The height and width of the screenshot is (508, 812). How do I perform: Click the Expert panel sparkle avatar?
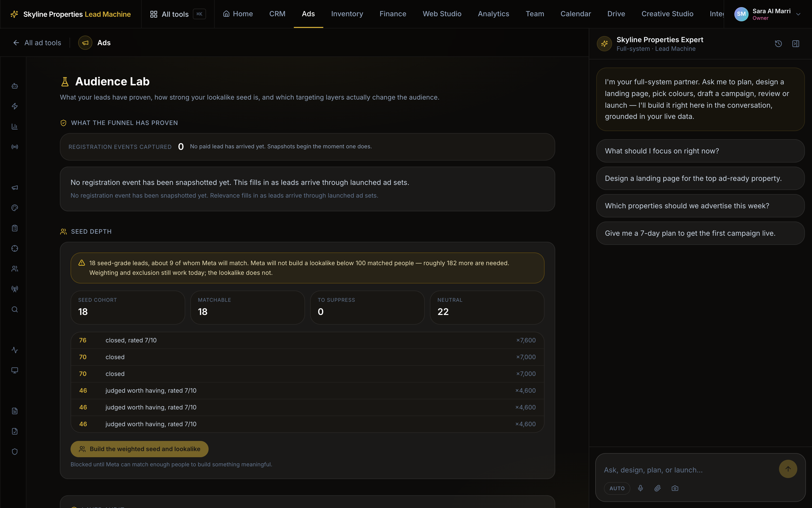604,44
